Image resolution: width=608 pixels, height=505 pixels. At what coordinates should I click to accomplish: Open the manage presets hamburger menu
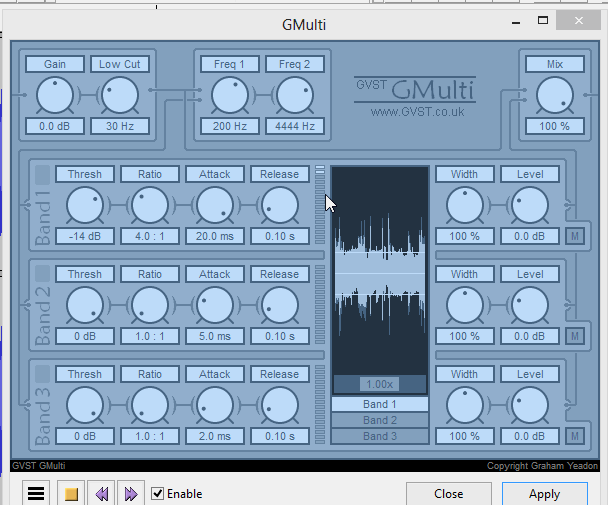tap(36, 493)
